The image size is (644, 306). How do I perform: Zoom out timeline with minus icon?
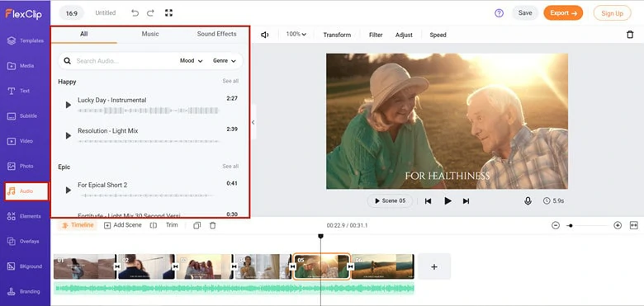(556, 225)
